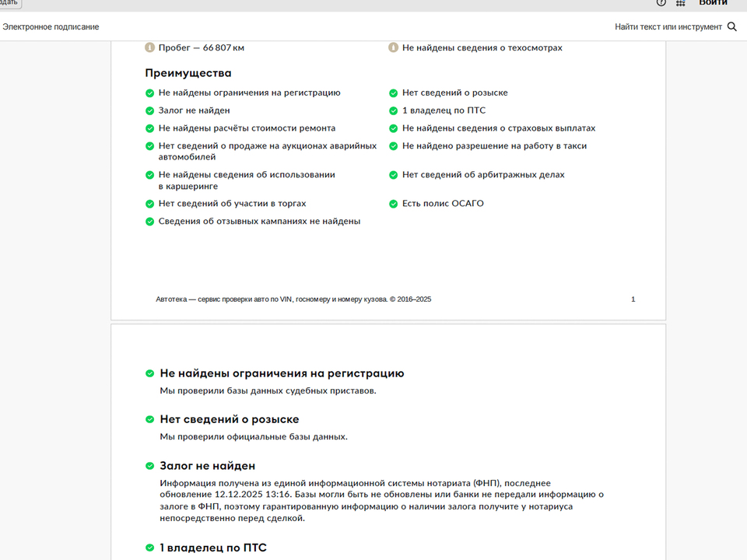Click the Войти sign-in button
Image resolution: width=747 pixels, height=560 pixels.
click(713, 3)
